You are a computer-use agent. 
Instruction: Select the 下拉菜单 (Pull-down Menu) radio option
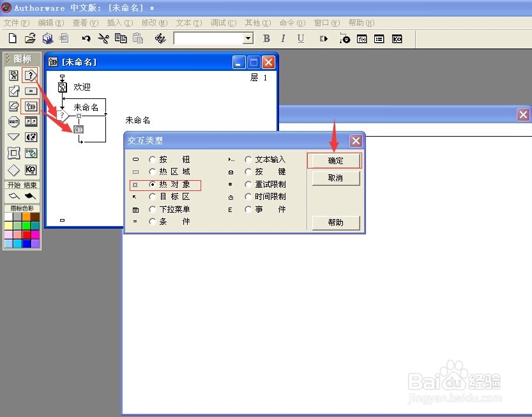tap(152, 209)
